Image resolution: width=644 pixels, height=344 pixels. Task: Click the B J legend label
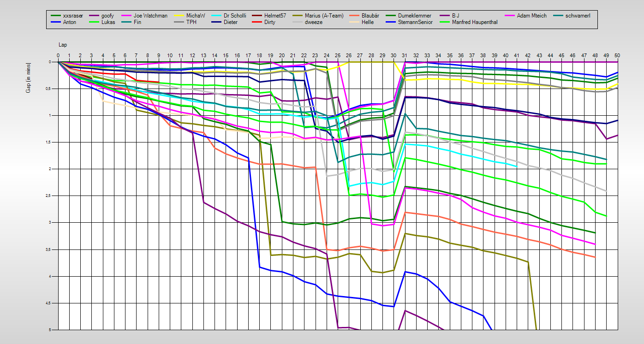click(x=456, y=16)
